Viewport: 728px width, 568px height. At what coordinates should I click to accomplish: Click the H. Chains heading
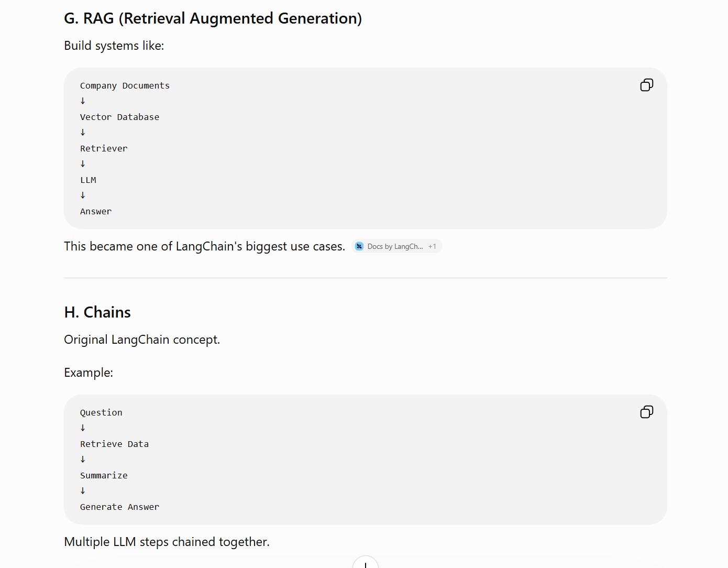[x=97, y=312]
